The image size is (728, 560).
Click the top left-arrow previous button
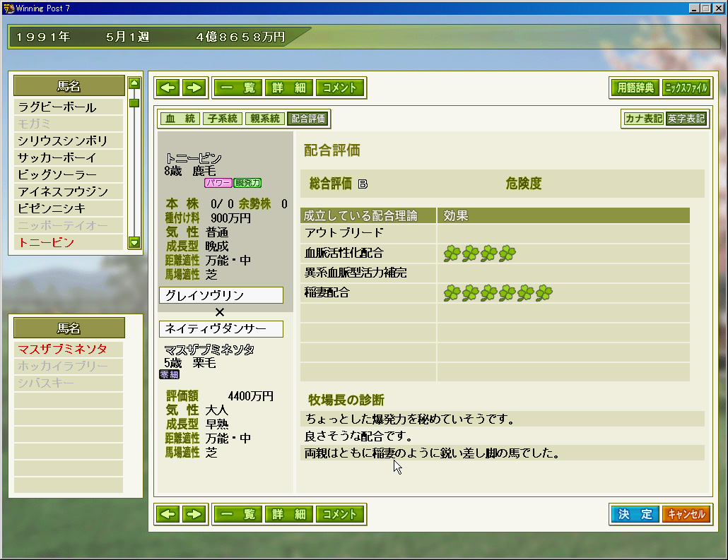(x=168, y=88)
